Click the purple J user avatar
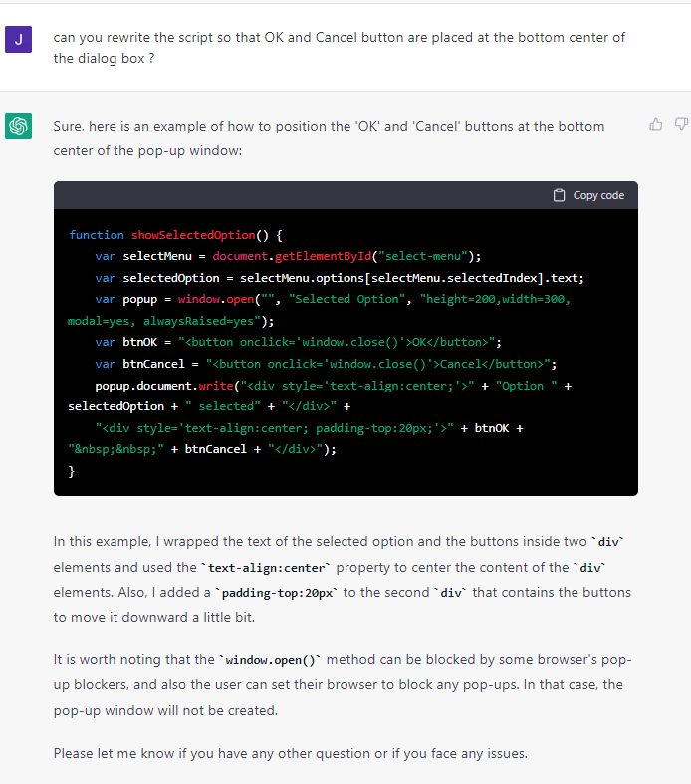Viewport: 691px width, 784px height. [x=18, y=40]
